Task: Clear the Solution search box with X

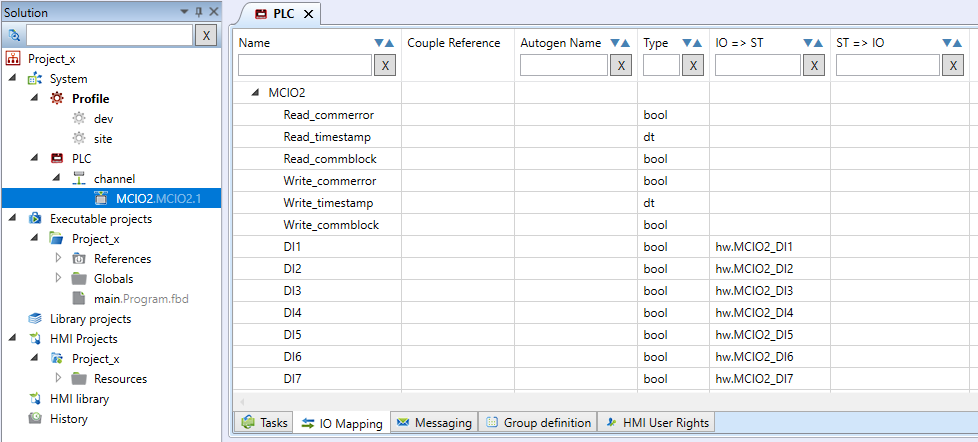Action: tap(206, 36)
